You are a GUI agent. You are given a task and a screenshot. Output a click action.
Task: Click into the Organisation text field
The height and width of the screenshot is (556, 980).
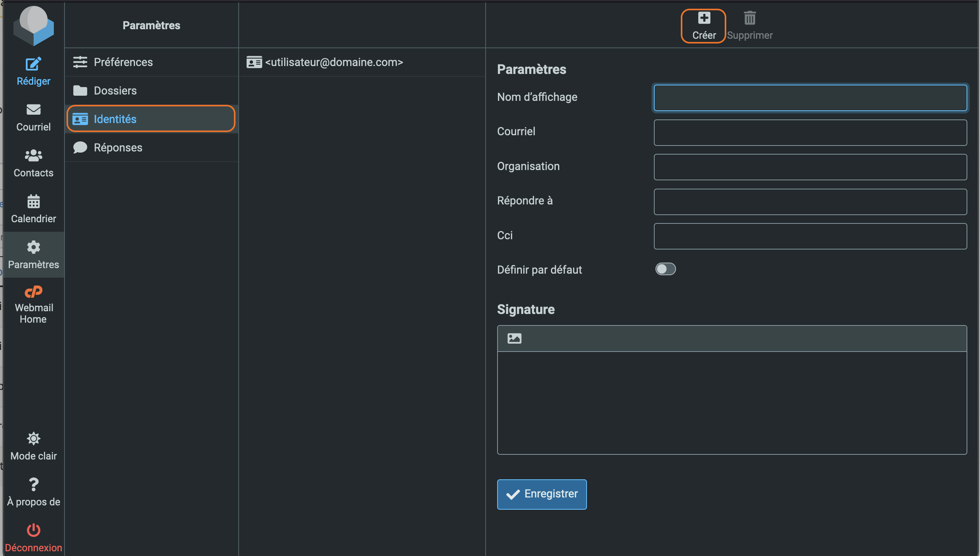pyautogui.click(x=810, y=167)
